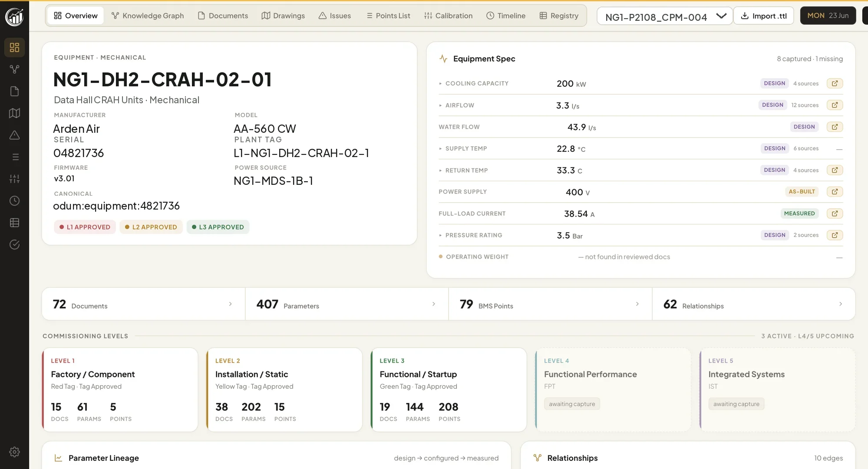Open the 407 Parameters stat card
868x469 pixels.
347,304
